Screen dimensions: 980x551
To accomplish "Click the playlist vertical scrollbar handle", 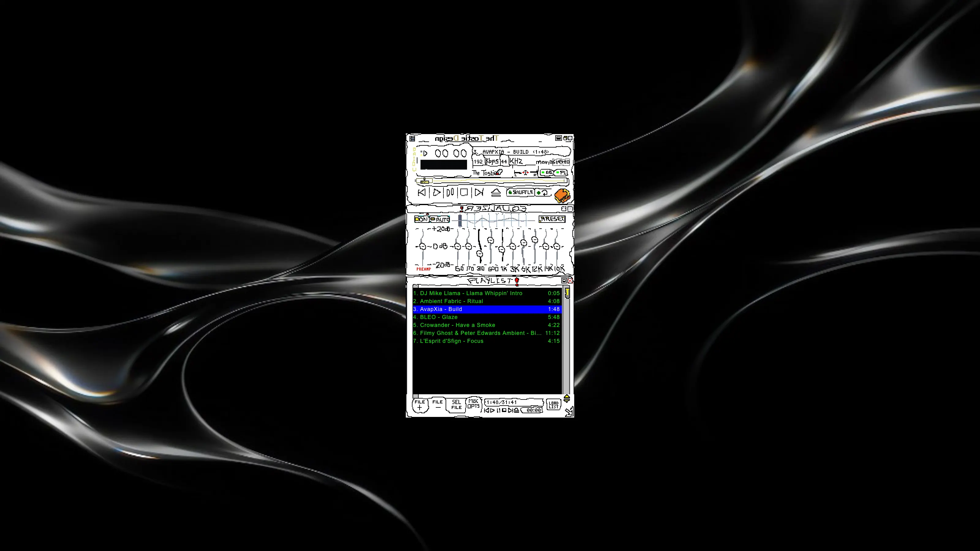I will pyautogui.click(x=567, y=293).
